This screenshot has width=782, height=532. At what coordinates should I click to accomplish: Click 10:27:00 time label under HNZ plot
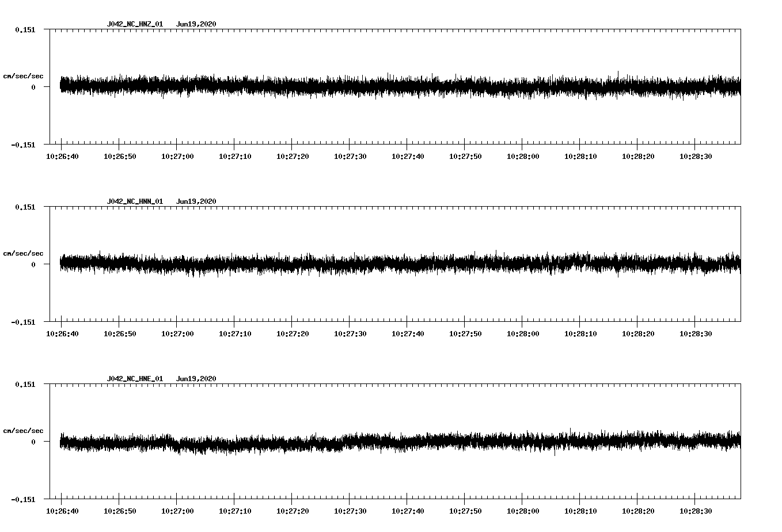tap(177, 157)
